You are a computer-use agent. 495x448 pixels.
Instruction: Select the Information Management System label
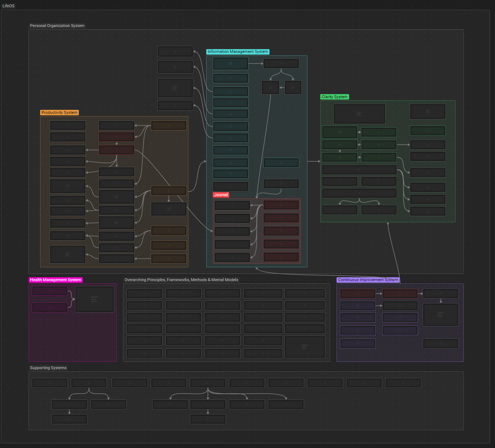pyautogui.click(x=238, y=52)
